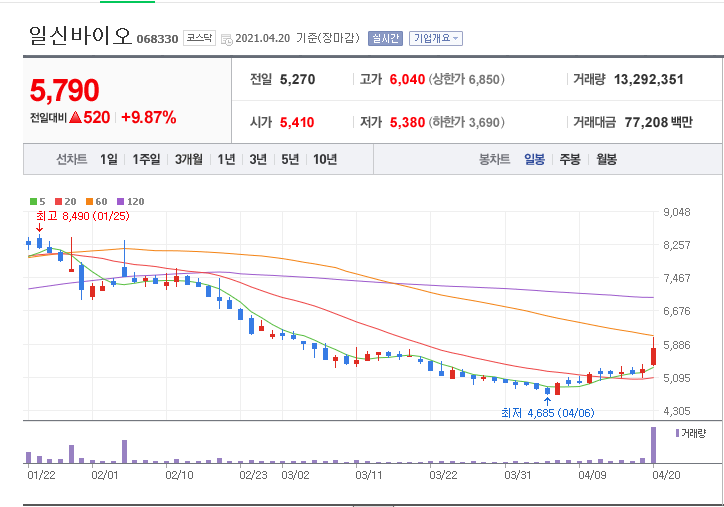Click the 거래량 legend marker in volume chart
The height and width of the screenshot is (507, 724).
tap(677, 433)
